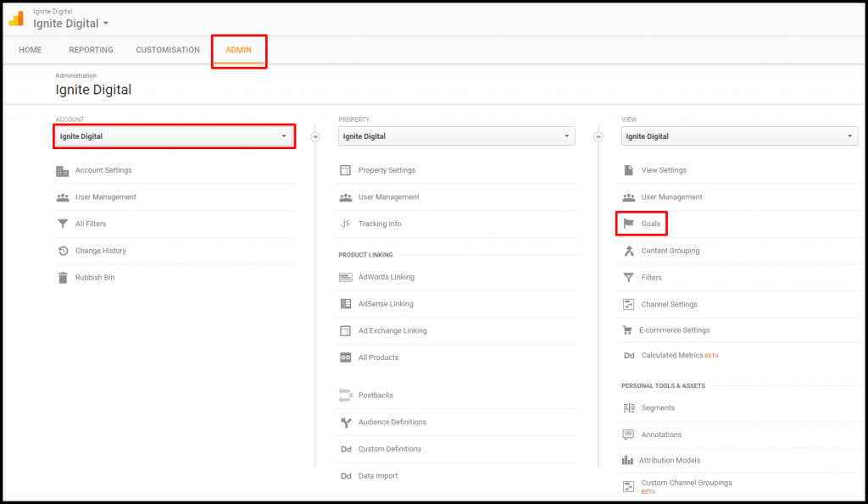
Task: Click the All Filters funnel icon
Action: [63, 224]
